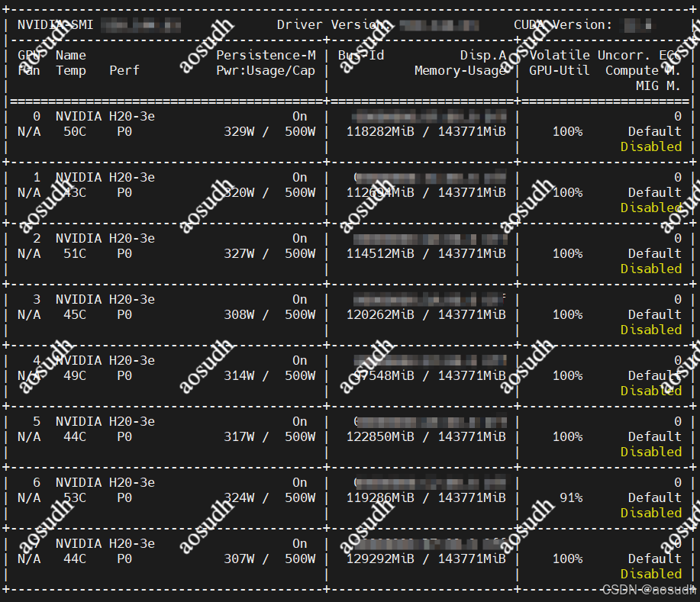Click the 'MIG M.' column header
The image size is (700, 602).
click(x=658, y=85)
